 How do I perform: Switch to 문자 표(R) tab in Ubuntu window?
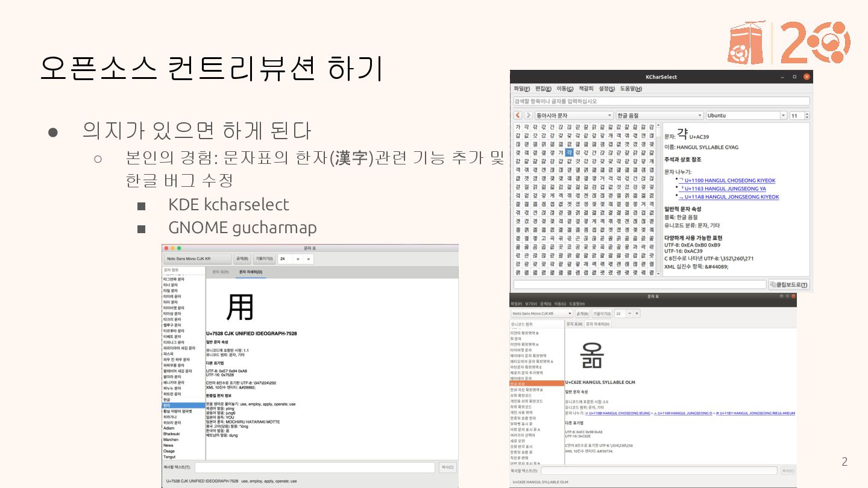[x=574, y=324]
